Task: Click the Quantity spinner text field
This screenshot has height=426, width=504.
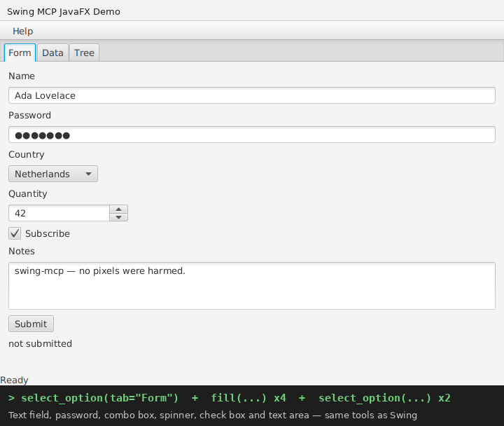Action: [x=59, y=213]
